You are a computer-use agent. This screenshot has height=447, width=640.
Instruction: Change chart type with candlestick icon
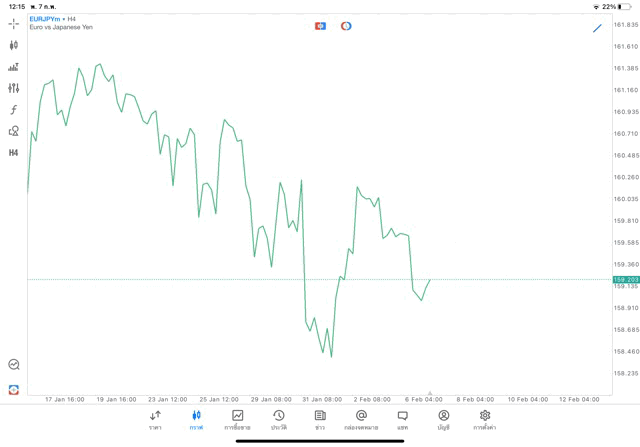(x=13, y=45)
